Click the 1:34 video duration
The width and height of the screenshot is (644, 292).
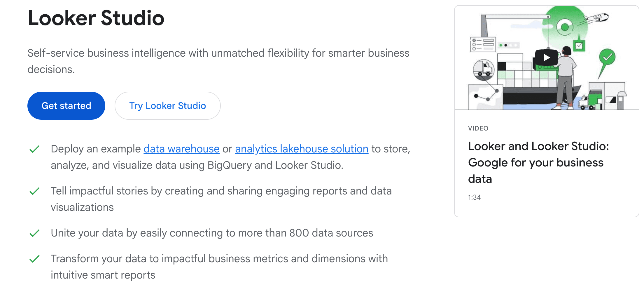pos(474,197)
